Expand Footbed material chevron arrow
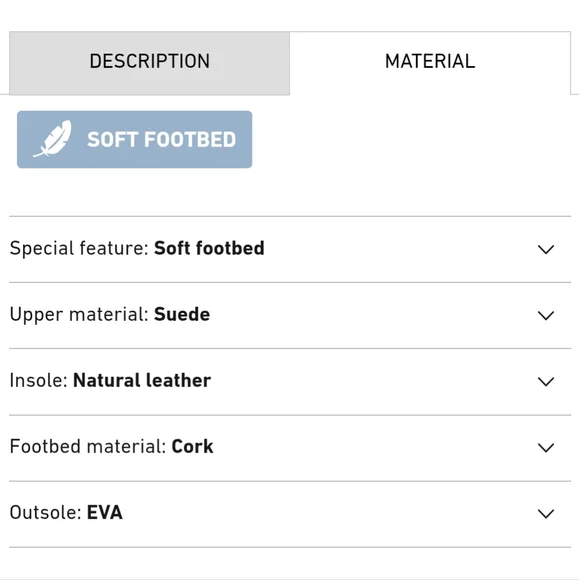 tap(546, 448)
